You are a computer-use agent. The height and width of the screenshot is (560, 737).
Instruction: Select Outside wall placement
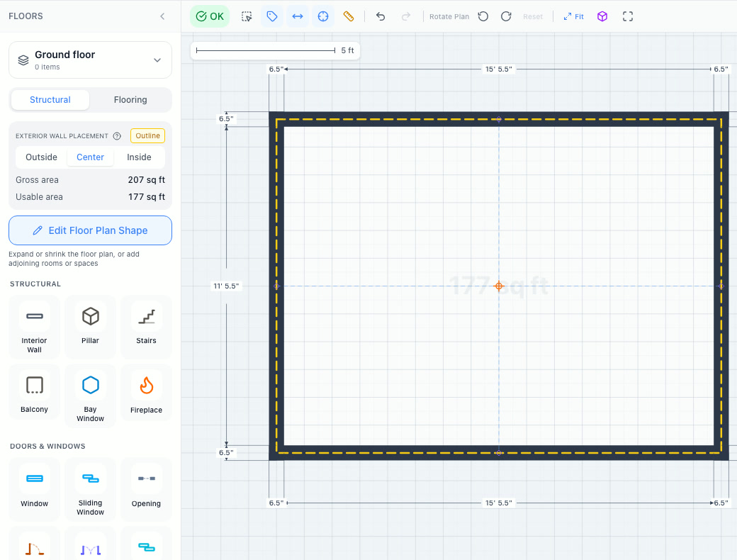[41, 157]
